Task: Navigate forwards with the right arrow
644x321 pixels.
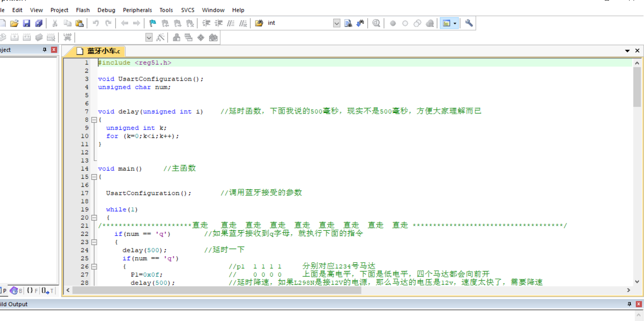Action: (x=136, y=23)
